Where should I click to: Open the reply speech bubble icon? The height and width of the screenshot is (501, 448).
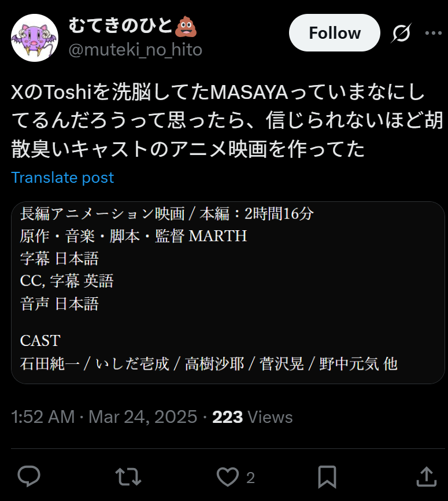point(29,476)
